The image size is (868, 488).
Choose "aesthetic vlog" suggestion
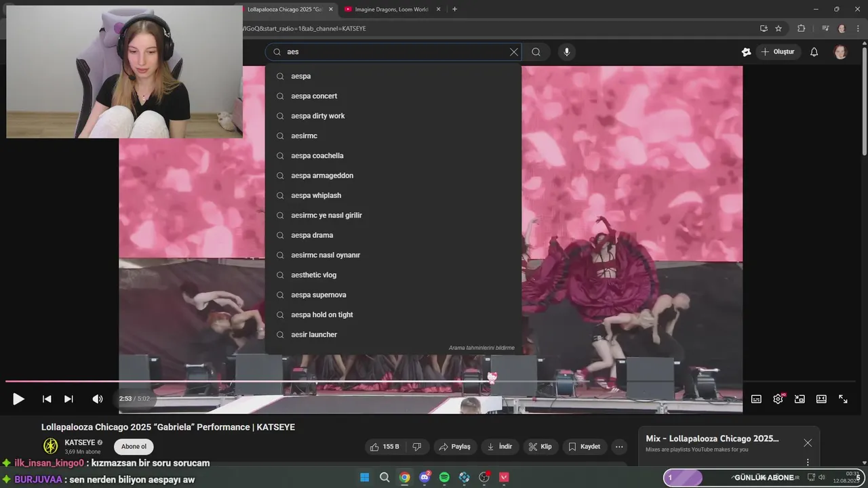[x=393, y=275]
